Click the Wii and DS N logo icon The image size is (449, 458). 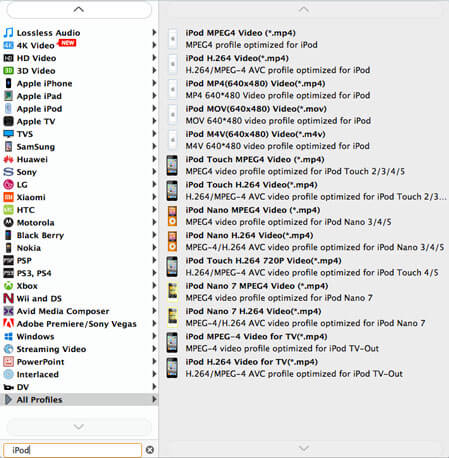pyautogui.click(x=8, y=298)
